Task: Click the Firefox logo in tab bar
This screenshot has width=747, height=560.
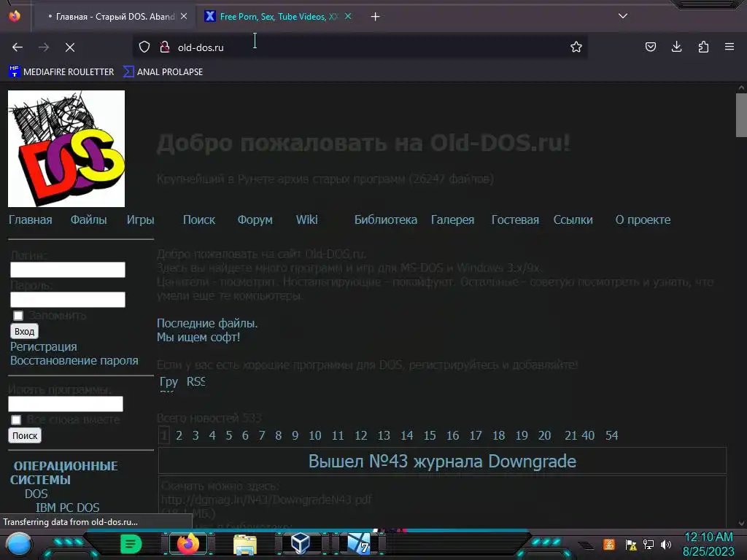Action: pyautogui.click(x=15, y=16)
